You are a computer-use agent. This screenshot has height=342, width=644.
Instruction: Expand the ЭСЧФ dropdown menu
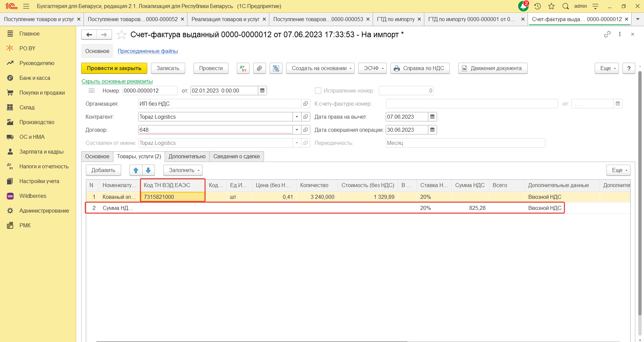click(372, 68)
